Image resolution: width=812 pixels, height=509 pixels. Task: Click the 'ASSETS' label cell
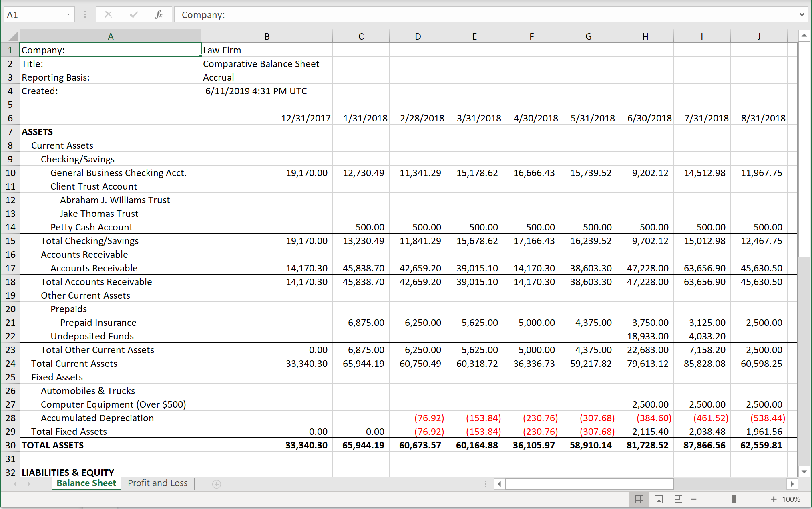pos(111,132)
